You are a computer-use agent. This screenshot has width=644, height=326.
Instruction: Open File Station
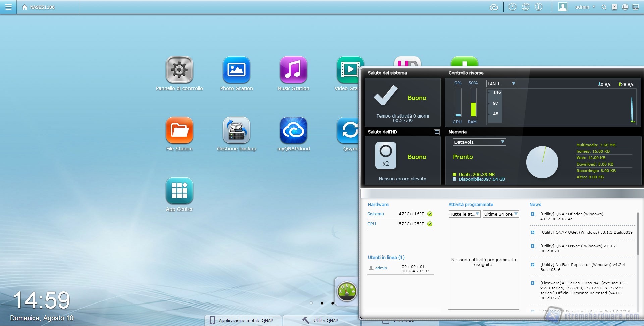coord(179,130)
